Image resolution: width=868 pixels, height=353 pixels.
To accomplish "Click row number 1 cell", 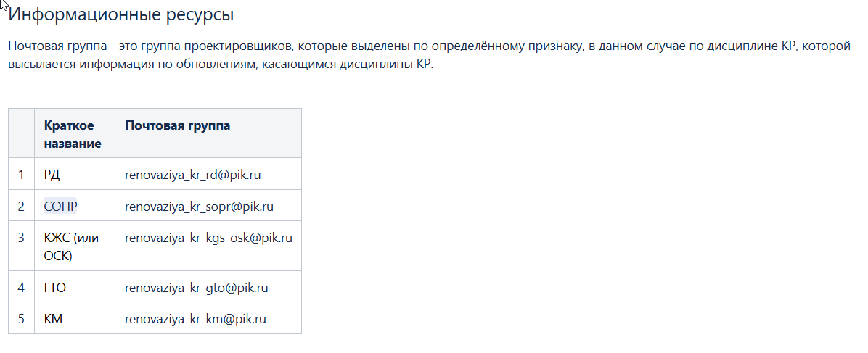I will tap(22, 174).
